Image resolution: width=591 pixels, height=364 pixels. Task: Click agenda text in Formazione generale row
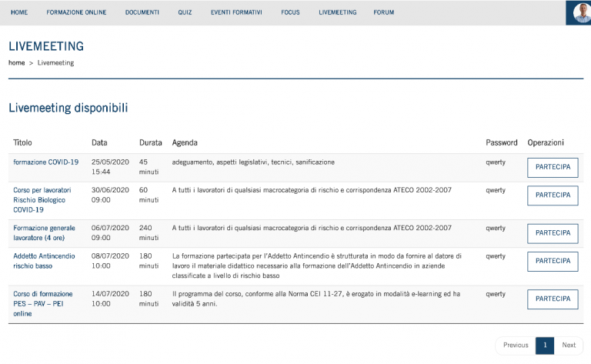coord(312,228)
